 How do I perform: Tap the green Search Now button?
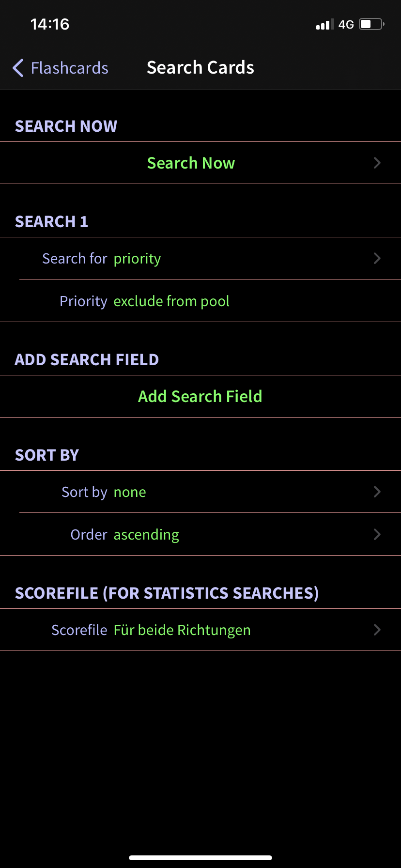pos(191,163)
